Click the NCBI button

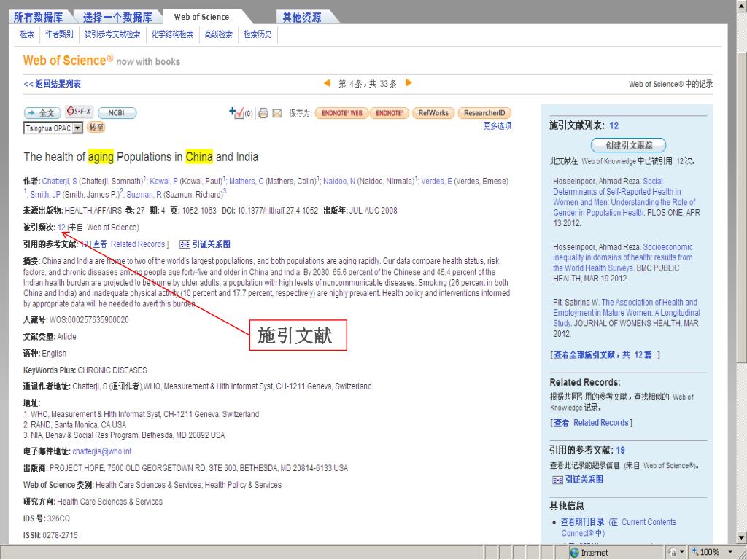coord(117,113)
